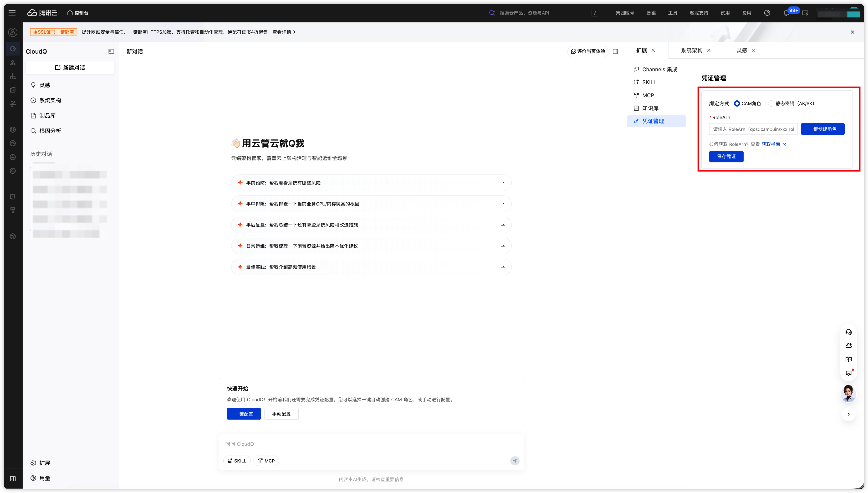868x493 pixels.
Task: Close the 系统架构 tab
Action: (x=709, y=50)
